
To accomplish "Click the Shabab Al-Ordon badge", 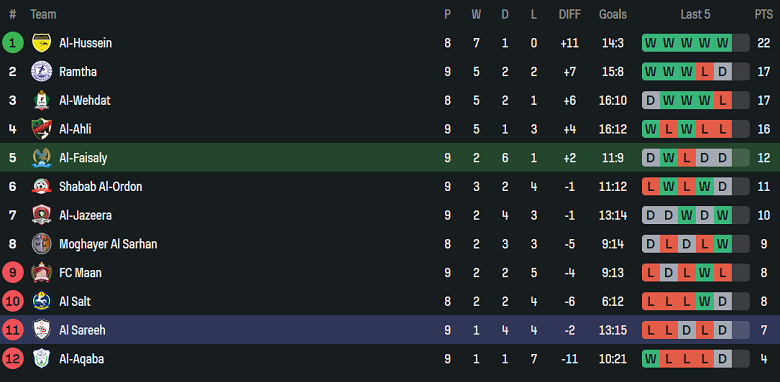I will tap(41, 187).
